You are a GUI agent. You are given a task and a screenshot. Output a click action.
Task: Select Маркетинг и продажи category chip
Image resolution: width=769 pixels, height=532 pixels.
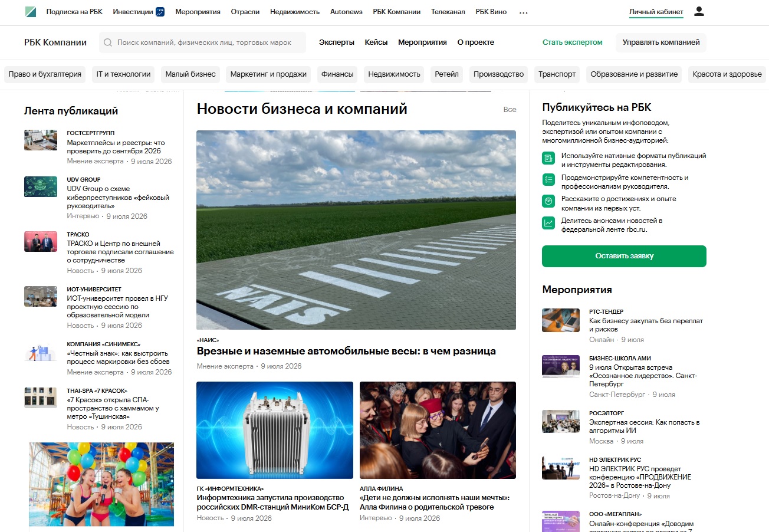point(268,74)
